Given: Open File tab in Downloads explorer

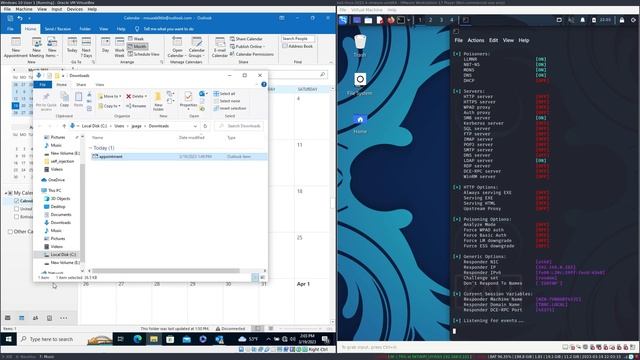Looking at the screenshot, I should point(42,84).
